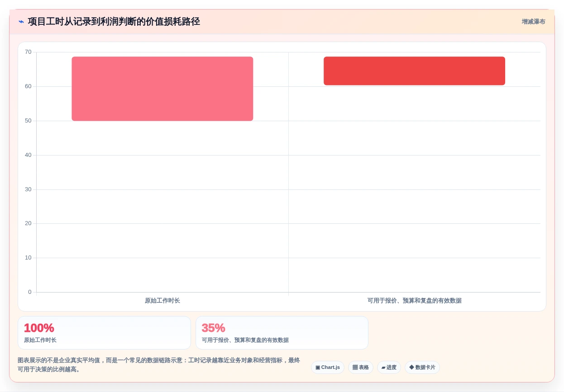Image resolution: width=564 pixels, height=392 pixels.
Task: Click the pink 原始工作时长 bar
Action: tap(163, 89)
